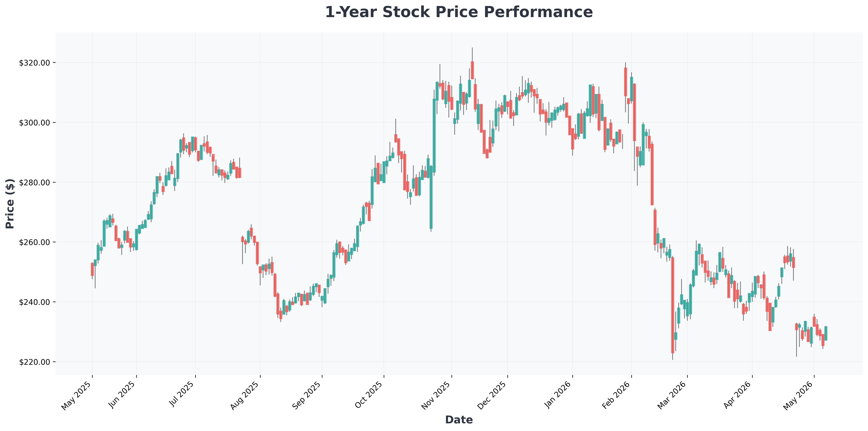Click the long red late-February crash candle
This screenshot has height=431, width=868.
(x=673, y=305)
